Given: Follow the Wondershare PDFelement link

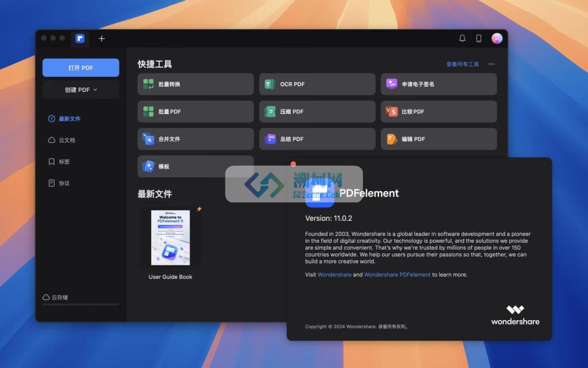Looking at the screenshot, I should tap(397, 275).
